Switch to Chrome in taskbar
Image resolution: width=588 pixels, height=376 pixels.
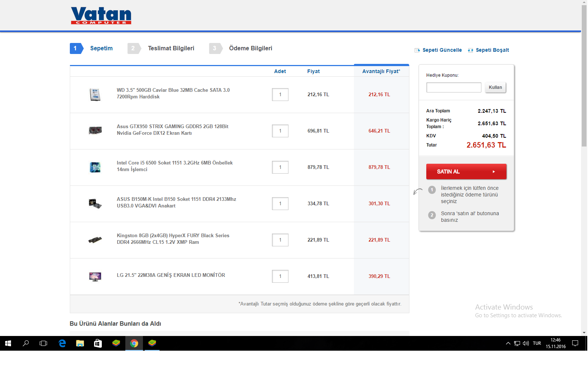134,343
